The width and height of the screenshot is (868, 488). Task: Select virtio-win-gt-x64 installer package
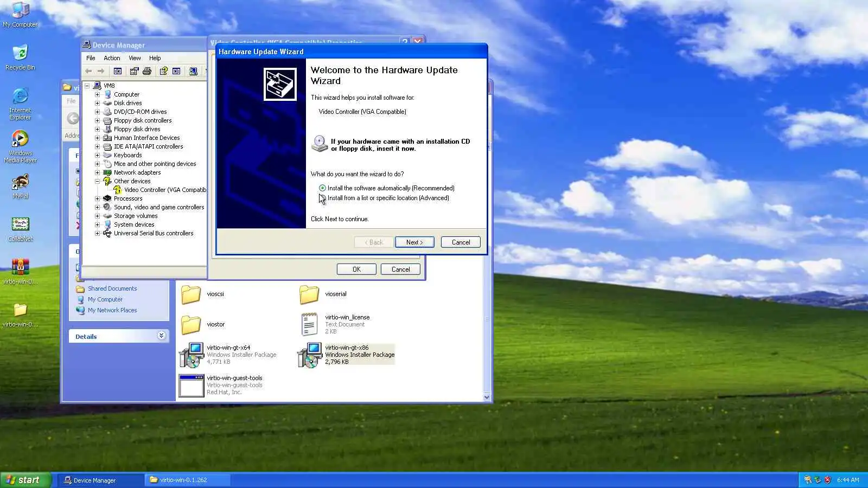pyautogui.click(x=228, y=355)
